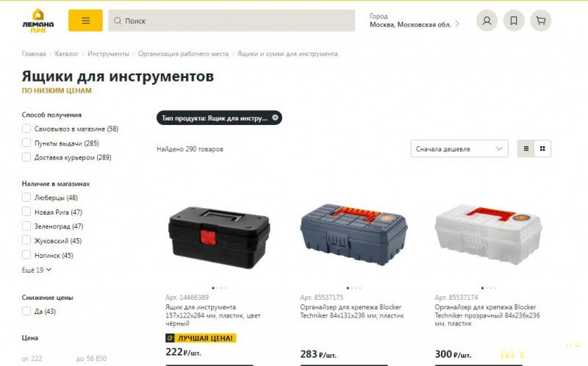This screenshot has height=366, width=588.
Task: Open the black toolbox product image
Action: point(218,237)
